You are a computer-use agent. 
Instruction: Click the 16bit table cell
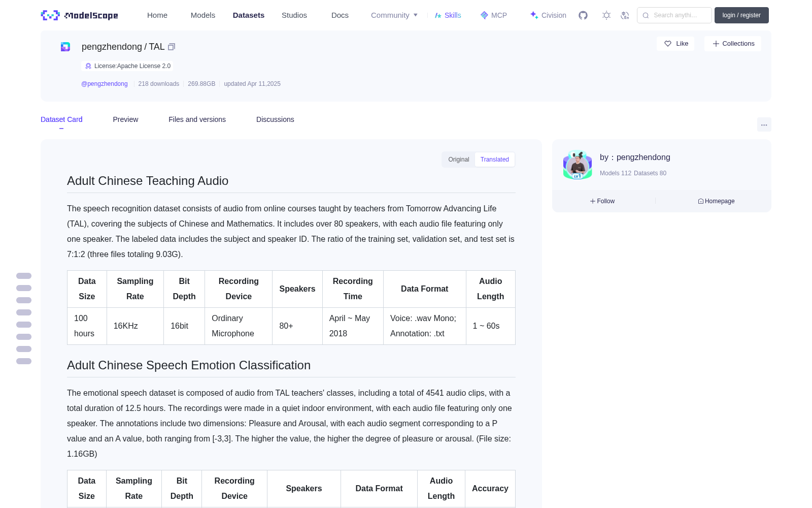pyautogui.click(x=184, y=326)
